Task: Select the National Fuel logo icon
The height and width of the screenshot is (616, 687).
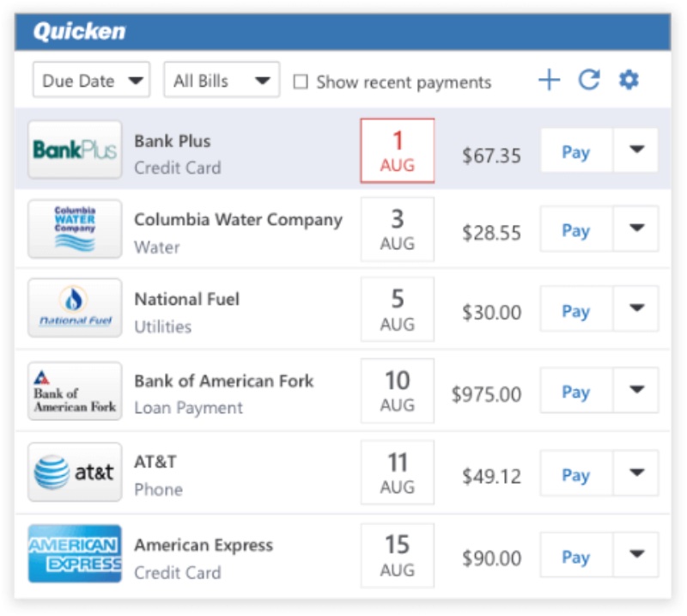Action: pyautogui.click(x=75, y=308)
